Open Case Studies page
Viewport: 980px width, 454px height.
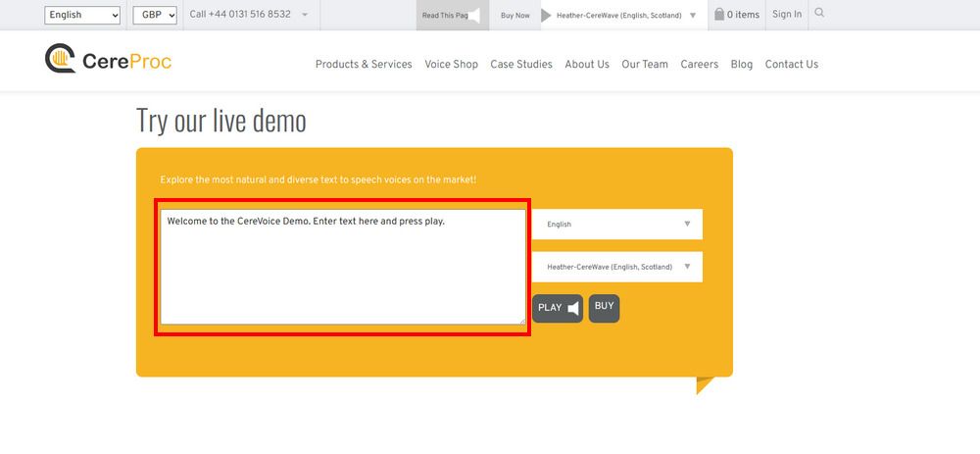[521, 64]
